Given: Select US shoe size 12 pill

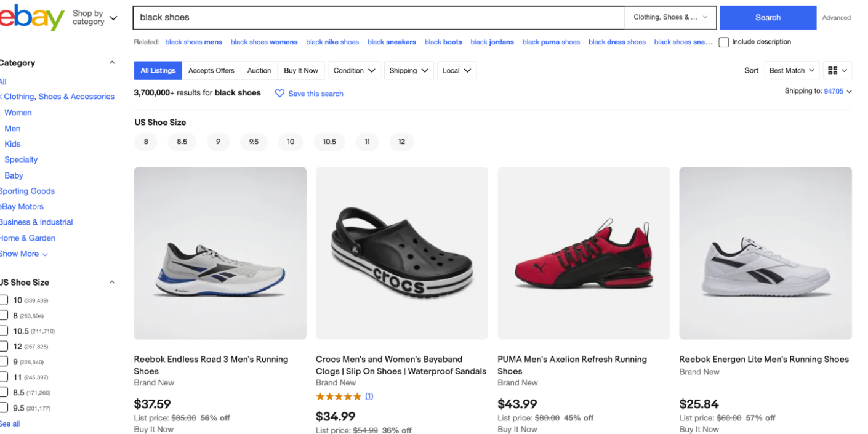Looking at the screenshot, I should pos(401,142).
